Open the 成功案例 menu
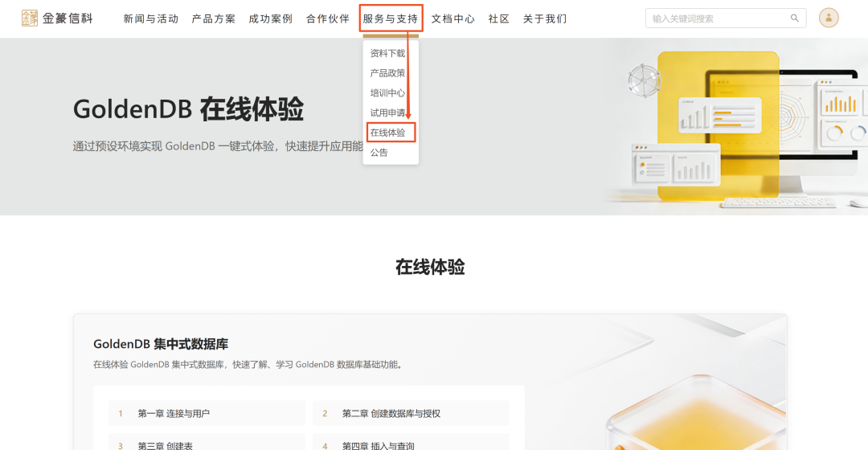Image resolution: width=868 pixels, height=450 pixels. click(x=270, y=18)
